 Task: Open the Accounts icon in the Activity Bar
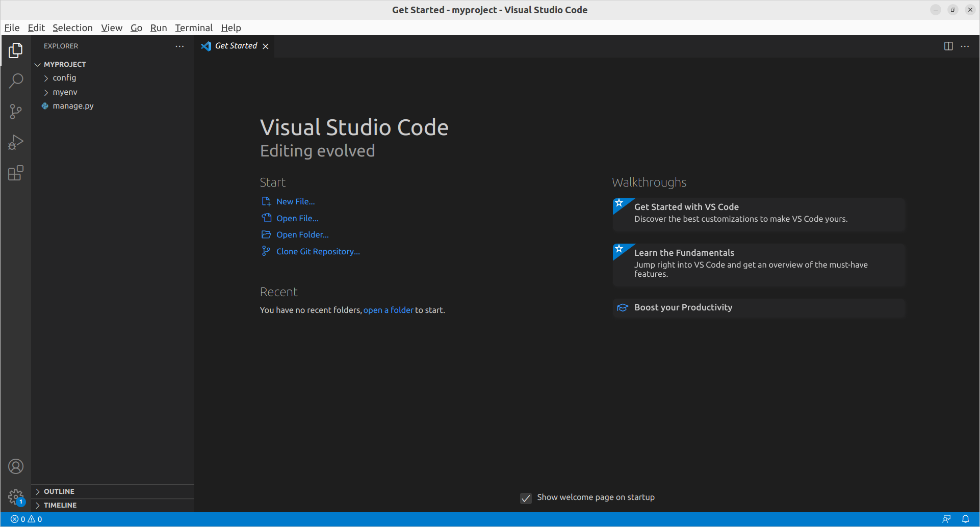[16, 466]
